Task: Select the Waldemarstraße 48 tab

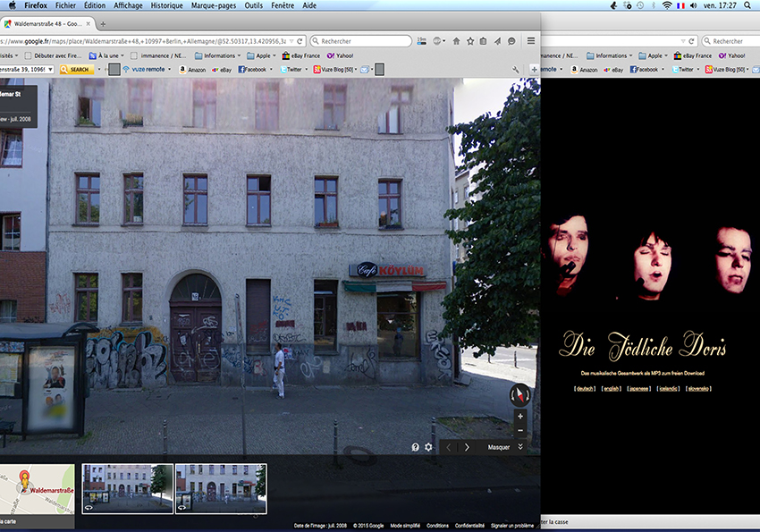Action: 47,24
